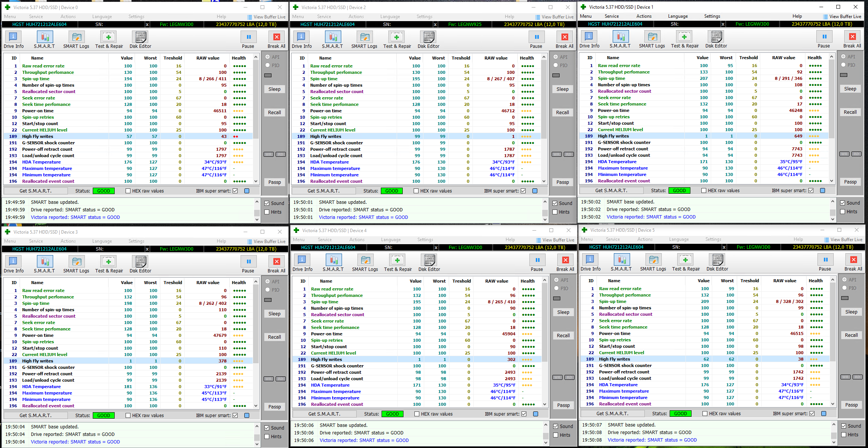Click View Buffer Live icon in Device 1
The width and height of the screenshot is (868, 448).
pos(825,17)
